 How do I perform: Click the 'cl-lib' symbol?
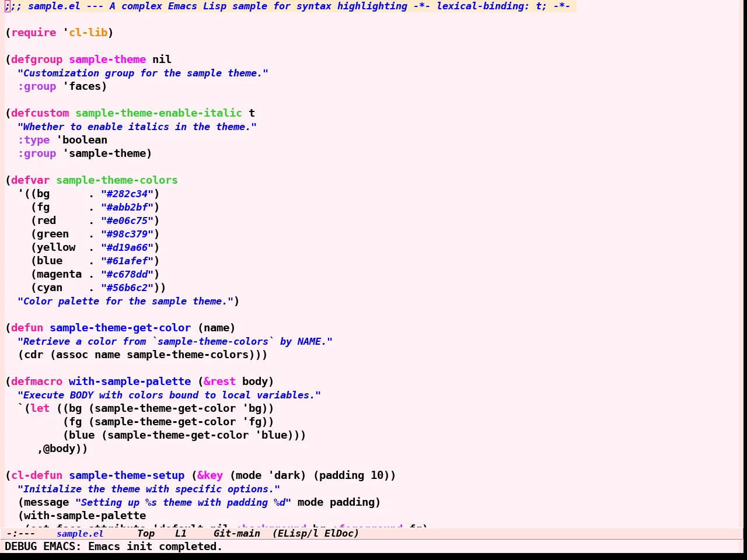pyautogui.click(x=88, y=33)
